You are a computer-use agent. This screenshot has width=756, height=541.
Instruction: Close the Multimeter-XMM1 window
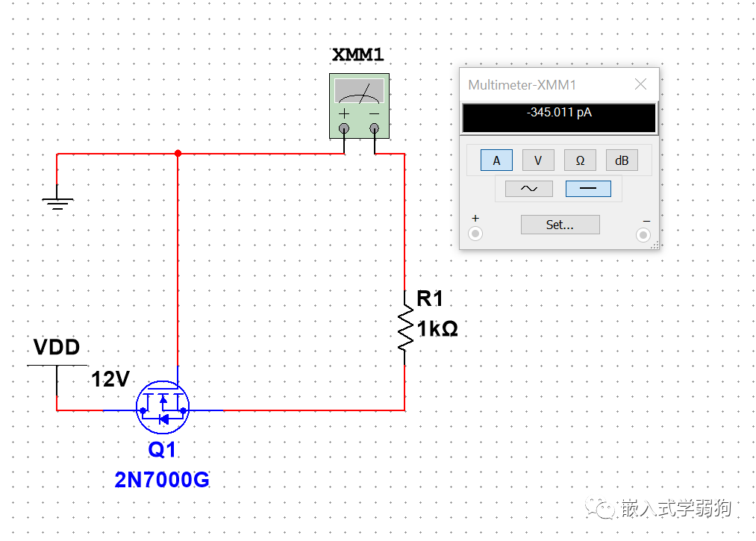tap(641, 84)
